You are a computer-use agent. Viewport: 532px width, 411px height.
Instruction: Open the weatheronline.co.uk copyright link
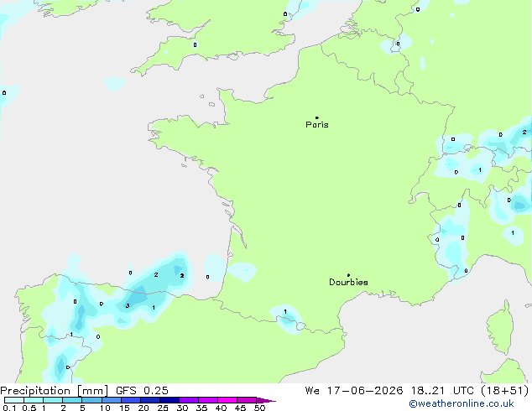pos(462,403)
